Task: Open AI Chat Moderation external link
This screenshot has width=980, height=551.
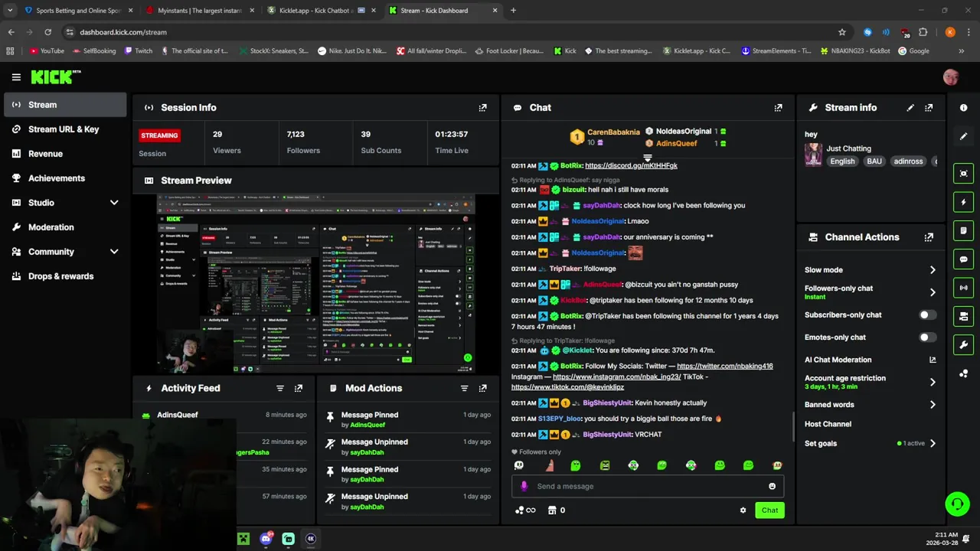Action: (933, 360)
